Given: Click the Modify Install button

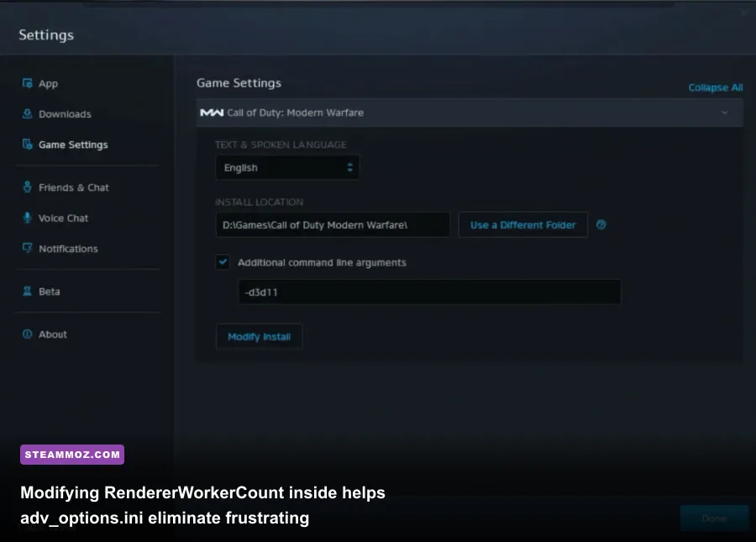Looking at the screenshot, I should 259,337.
